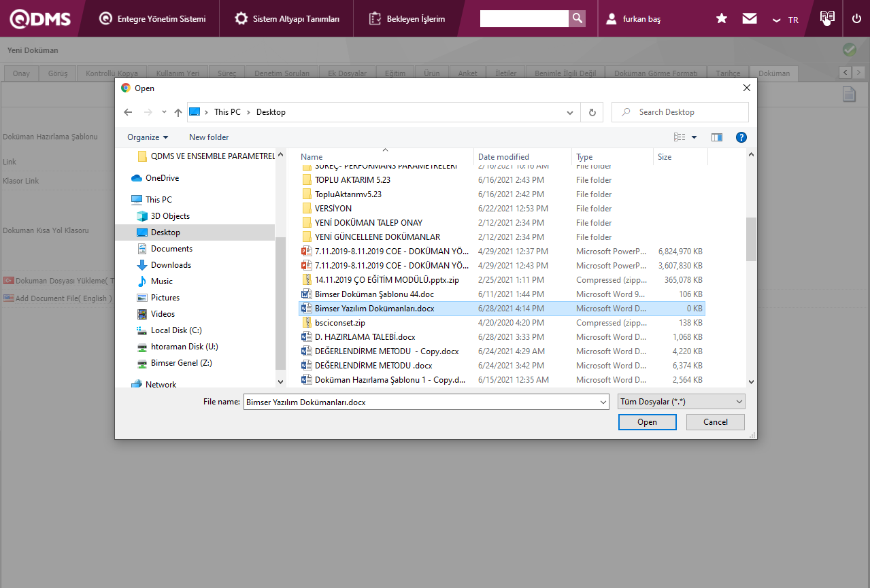Viewport: 870px width, 588px height.
Task: Click the back arrow in Open dialog
Action: [128, 112]
